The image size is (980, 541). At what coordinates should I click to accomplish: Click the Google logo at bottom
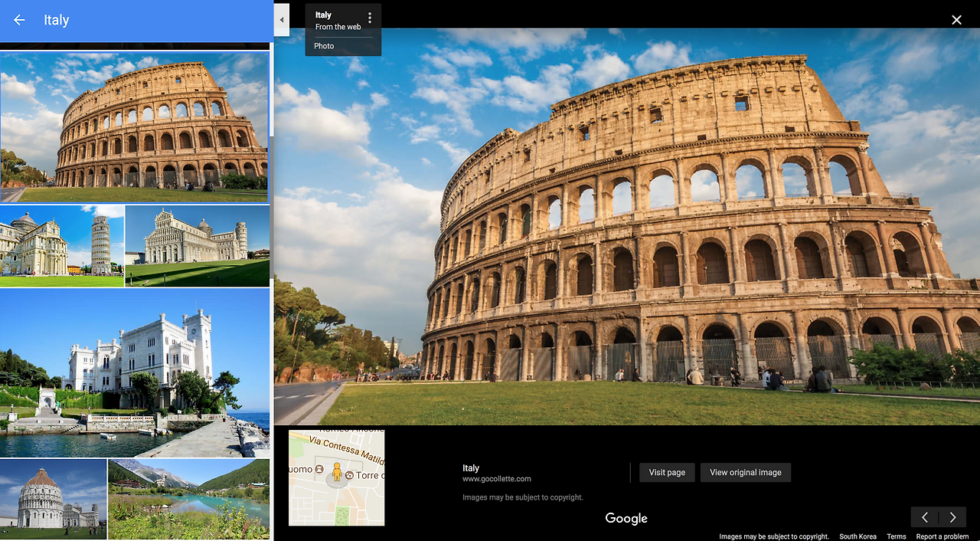[x=626, y=519]
